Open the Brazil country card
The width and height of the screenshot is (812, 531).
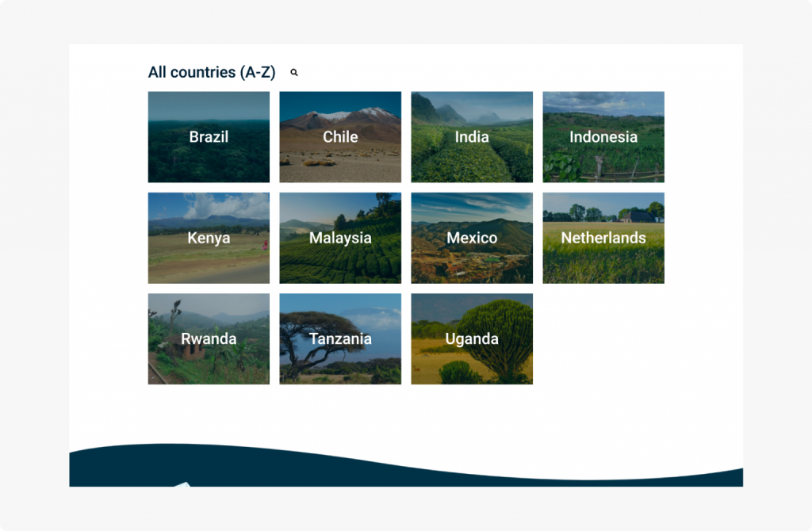209,137
